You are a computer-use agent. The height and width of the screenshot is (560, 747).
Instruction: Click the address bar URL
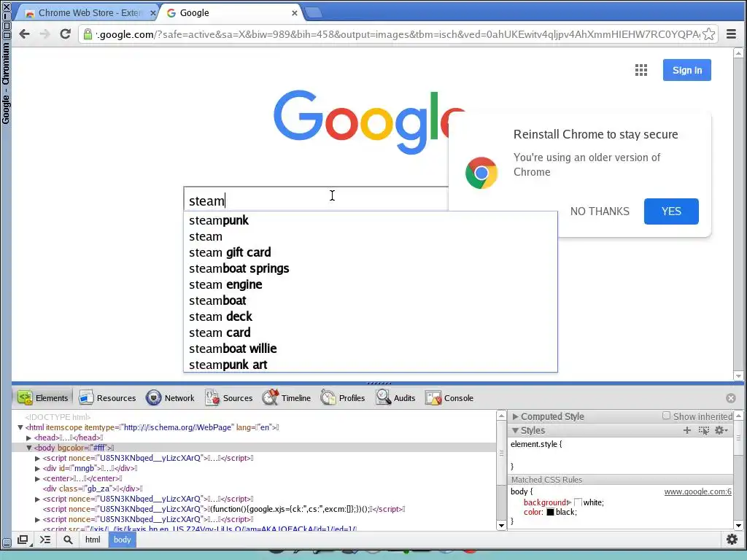(398, 34)
